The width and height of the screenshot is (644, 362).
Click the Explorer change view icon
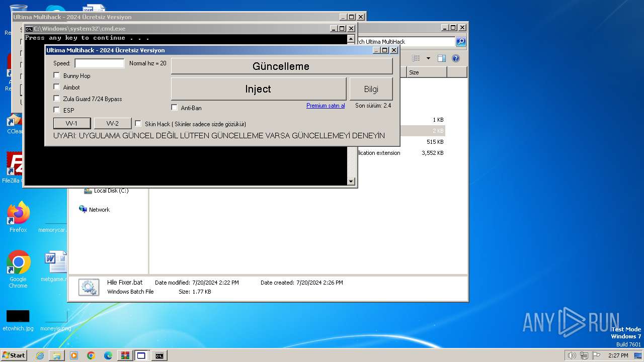(416, 58)
